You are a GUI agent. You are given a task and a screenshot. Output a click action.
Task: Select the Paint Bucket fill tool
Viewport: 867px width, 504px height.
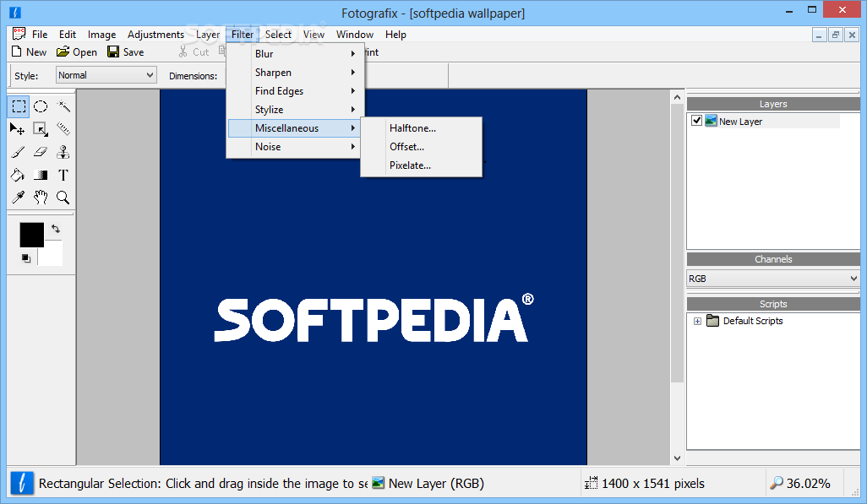coord(18,176)
